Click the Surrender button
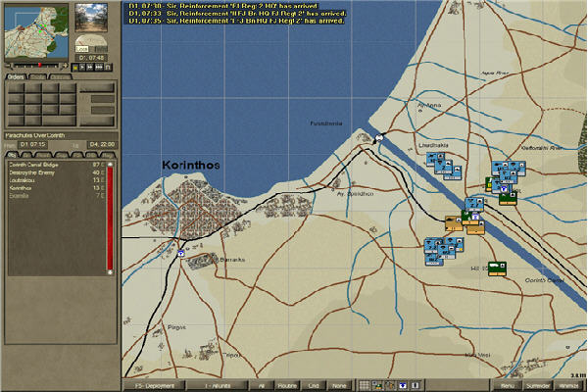 click(x=538, y=385)
